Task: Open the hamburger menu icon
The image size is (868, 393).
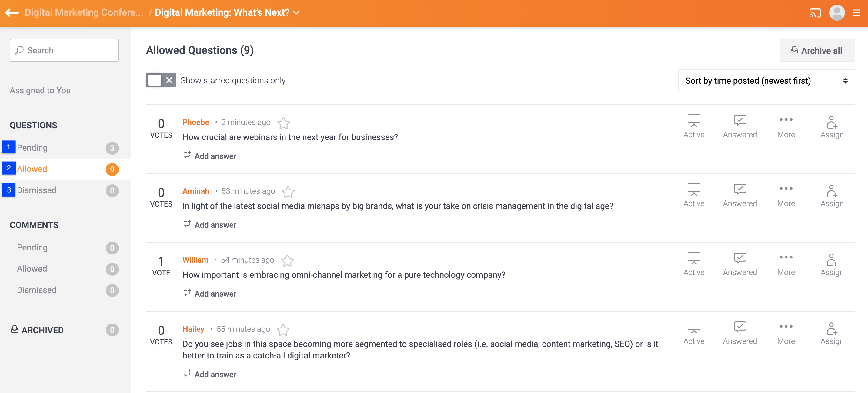Action: click(856, 13)
